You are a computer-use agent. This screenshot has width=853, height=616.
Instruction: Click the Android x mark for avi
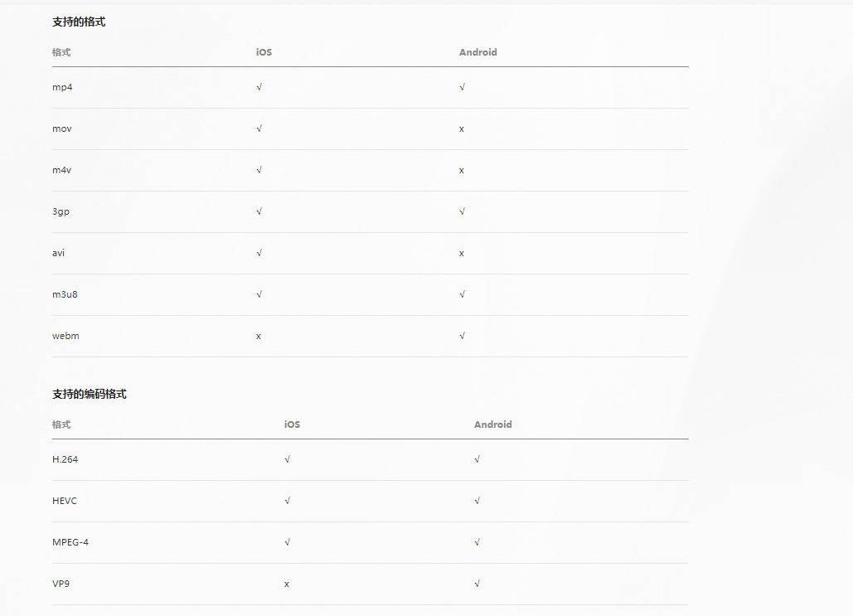coord(461,254)
